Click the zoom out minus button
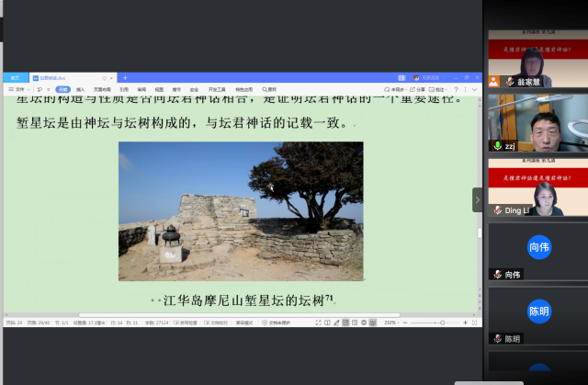588x385 pixels. point(405,323)
